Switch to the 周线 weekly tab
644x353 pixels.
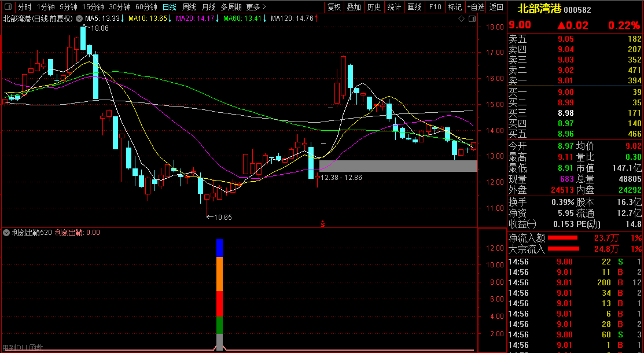click(x=189, y=7)
